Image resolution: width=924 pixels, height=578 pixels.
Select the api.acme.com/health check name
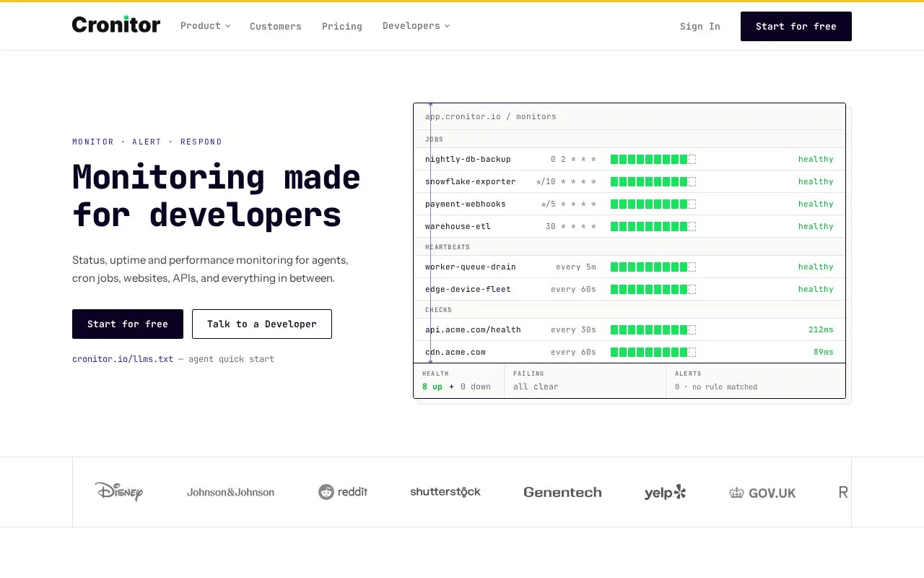(x=473, y=330)
